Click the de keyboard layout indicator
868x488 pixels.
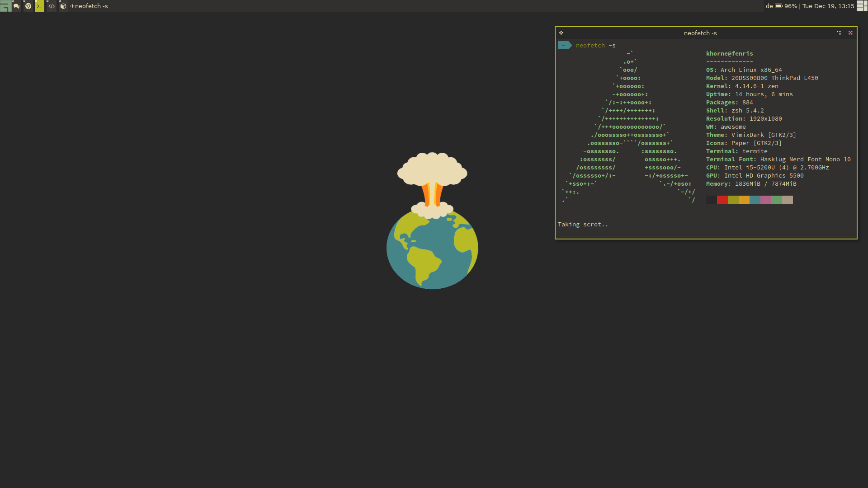[x=769, y=6]
